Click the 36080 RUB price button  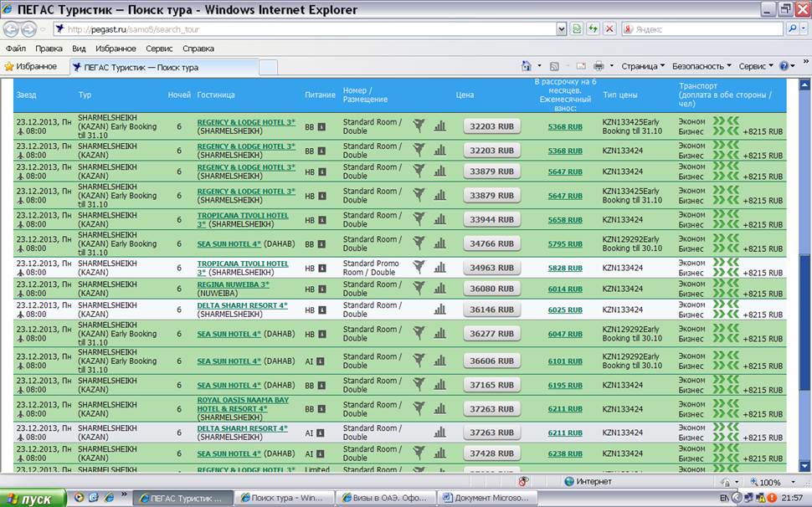click(491, 289)
